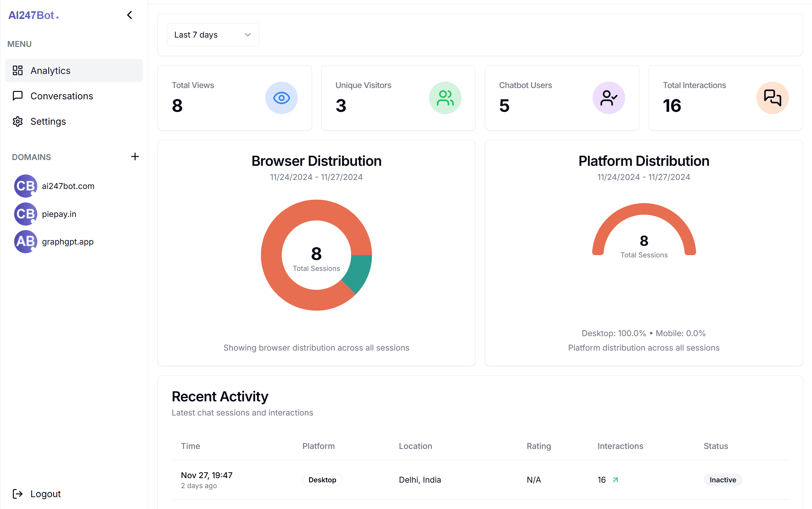Click the green interactions arrow icon
Screen dimensions: 812x509
(x=615, y=480)
